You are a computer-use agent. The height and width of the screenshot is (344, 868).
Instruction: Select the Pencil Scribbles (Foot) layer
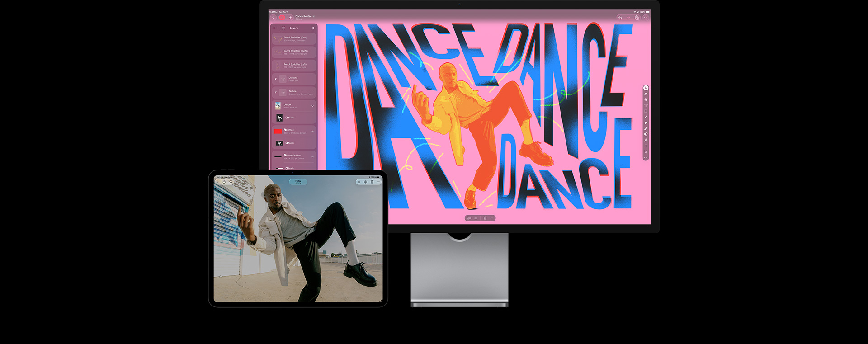click(294, 39)
